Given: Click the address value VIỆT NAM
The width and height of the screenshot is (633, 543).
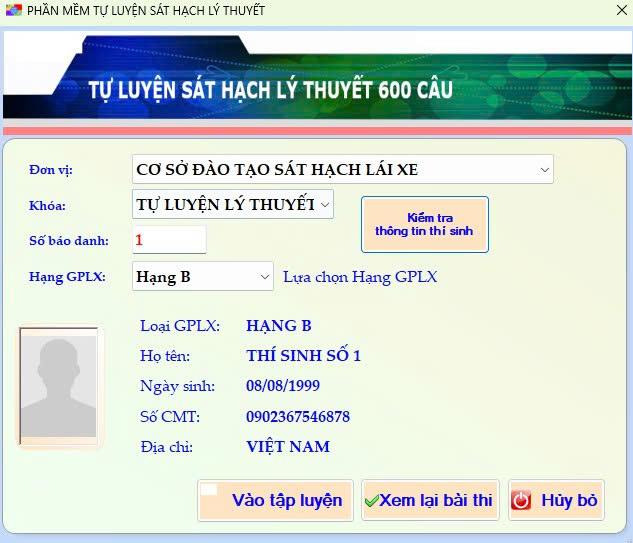Looking at the screenshot, I should (x=288, y=447).
